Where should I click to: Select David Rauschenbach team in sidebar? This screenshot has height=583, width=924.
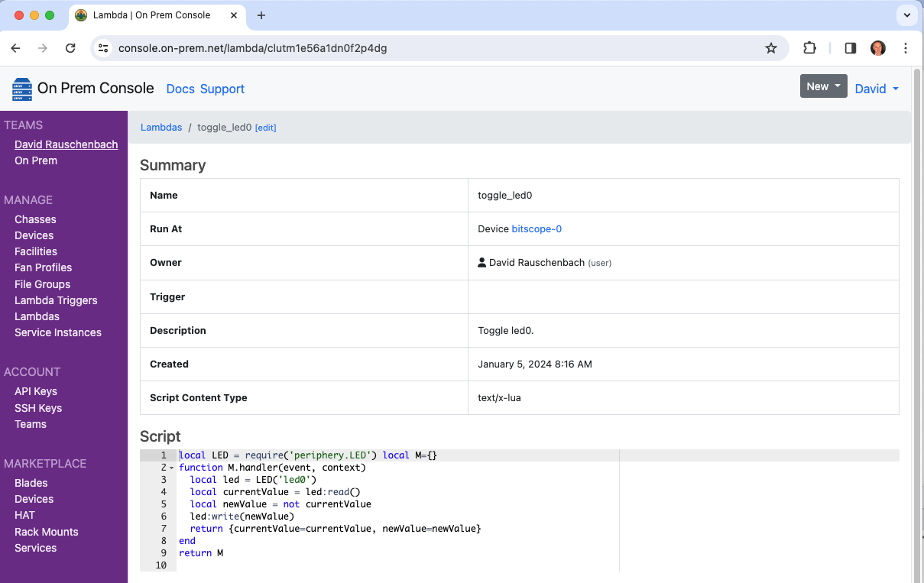(66, 144)
